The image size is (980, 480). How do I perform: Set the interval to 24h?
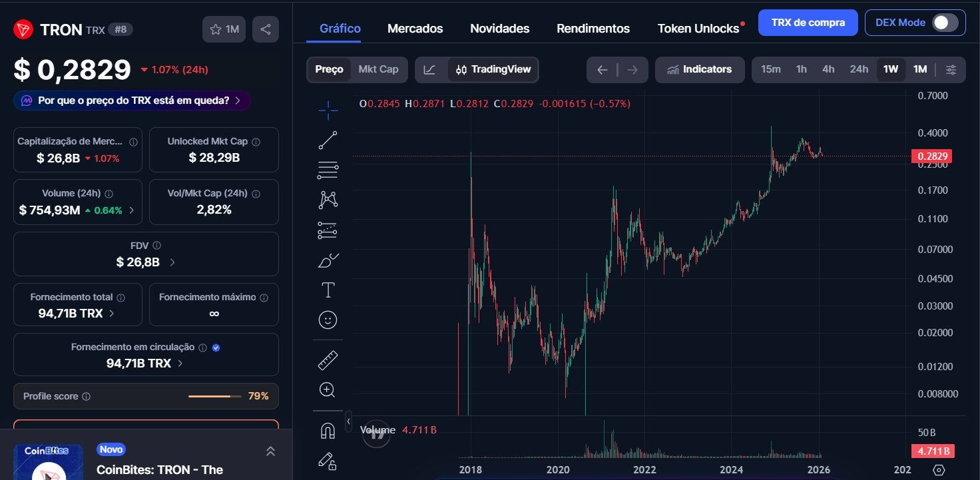point(859,69)
